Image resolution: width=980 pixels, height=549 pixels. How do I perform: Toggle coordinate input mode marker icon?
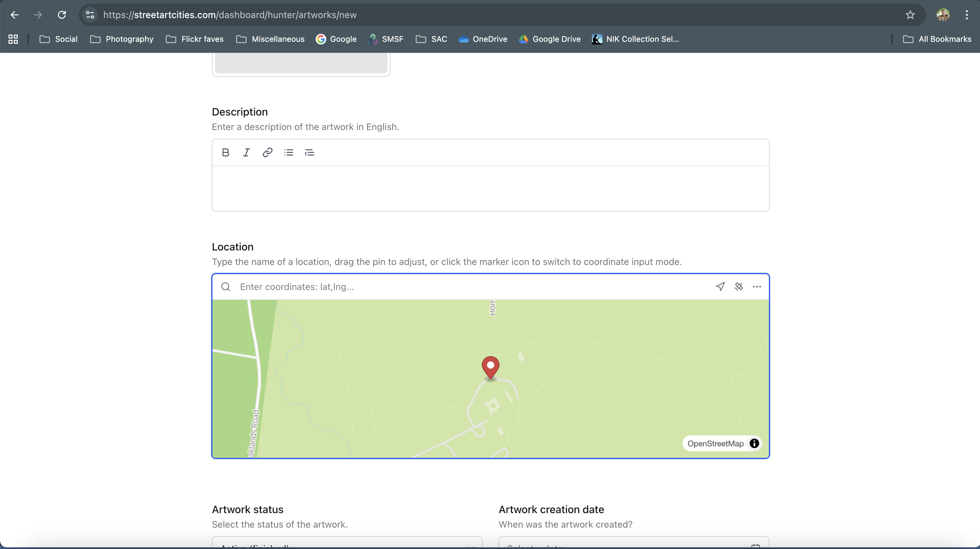pyautogui.click(x=739, y=287)
